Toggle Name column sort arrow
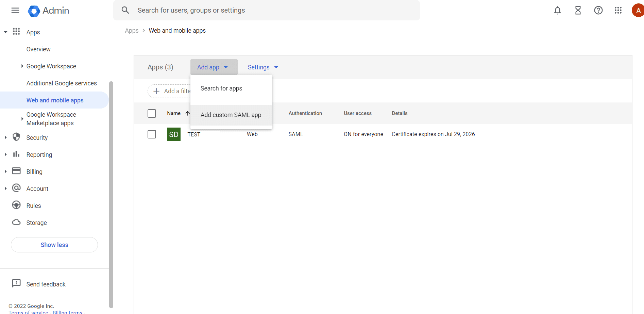 click(187, 113)
